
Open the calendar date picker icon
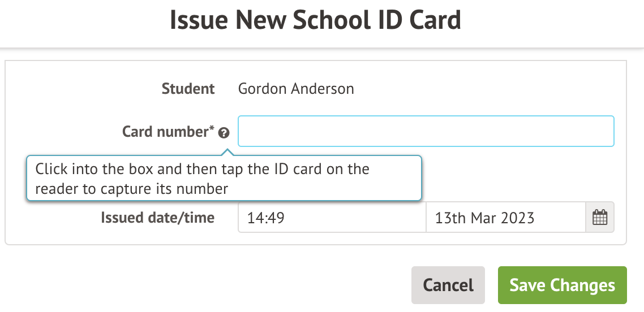click(599, 218)
